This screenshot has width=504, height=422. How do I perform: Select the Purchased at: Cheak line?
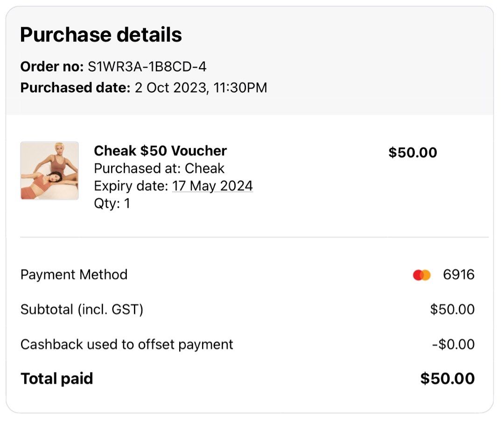point(159,169)
